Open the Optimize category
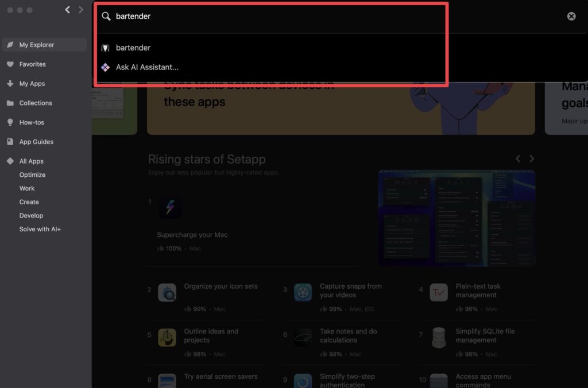The width and height of the screenshot is (588, 388). tap(32, 174)
